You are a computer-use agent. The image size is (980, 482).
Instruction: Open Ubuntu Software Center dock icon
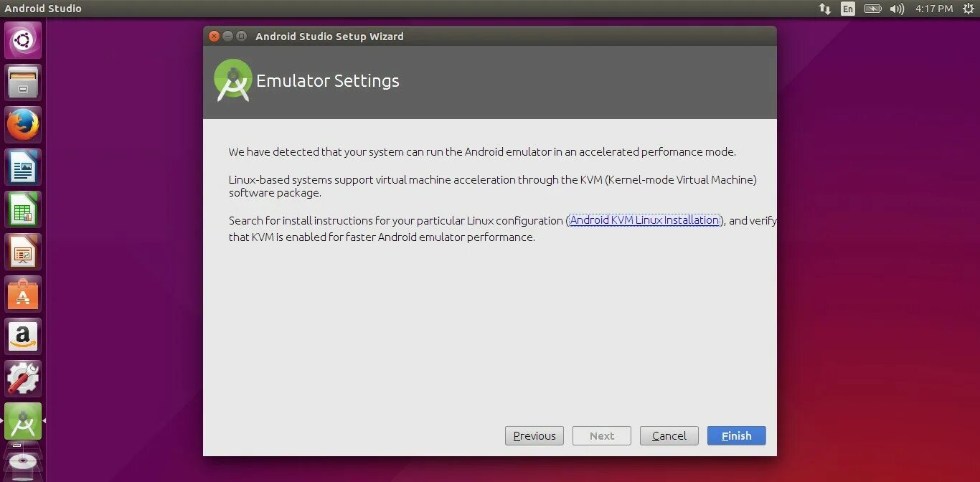pyautogui.click(x=23, y=294)
